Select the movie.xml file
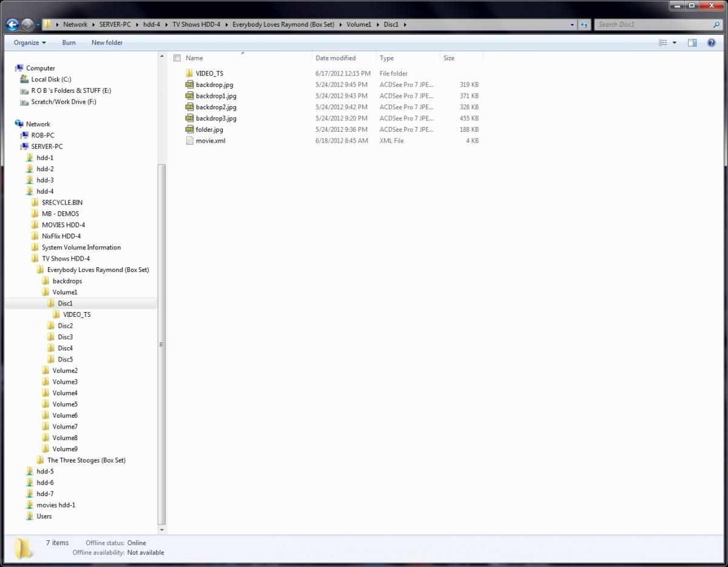The image size is (728, 567). pos(210,141)
